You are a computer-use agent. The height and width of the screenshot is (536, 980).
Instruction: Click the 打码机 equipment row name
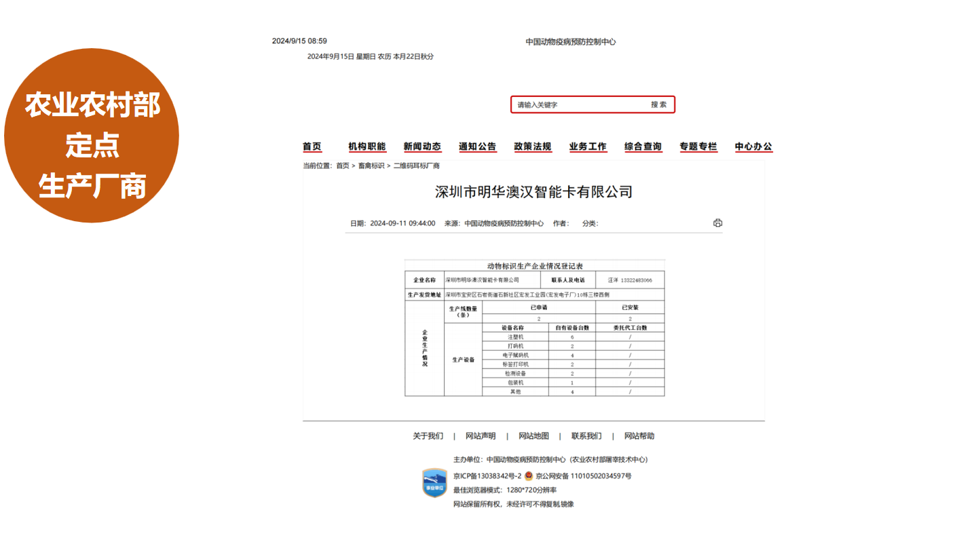coord(516,346)
